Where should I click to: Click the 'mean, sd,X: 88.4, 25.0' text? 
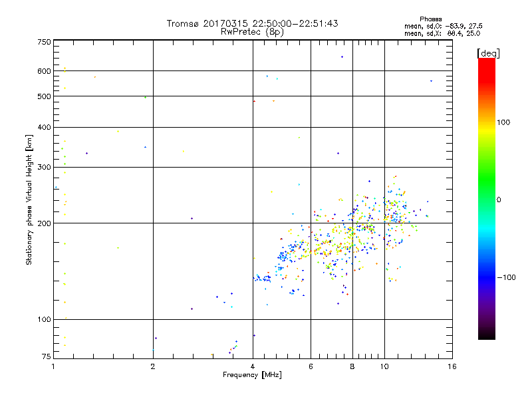(442, 34)
